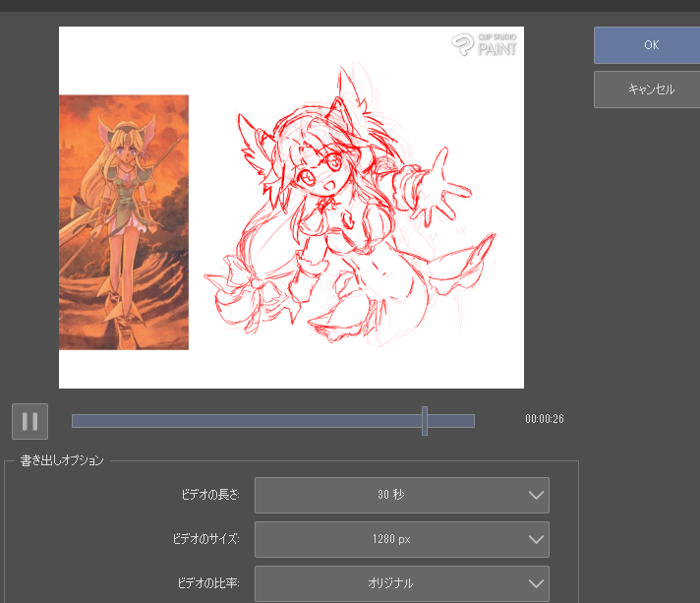Click the playback progress slider handle
Screen dimensions: 700x603
point(425,421)
